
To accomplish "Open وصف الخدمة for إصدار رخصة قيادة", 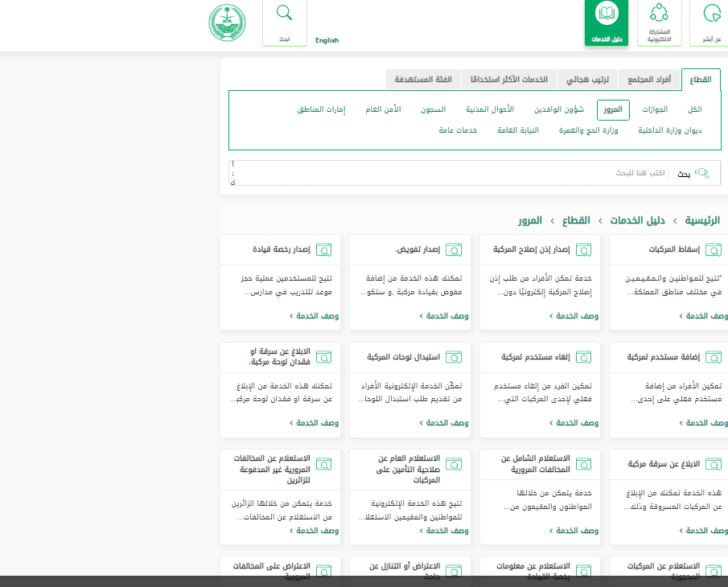I will click(x=314, y=316).
